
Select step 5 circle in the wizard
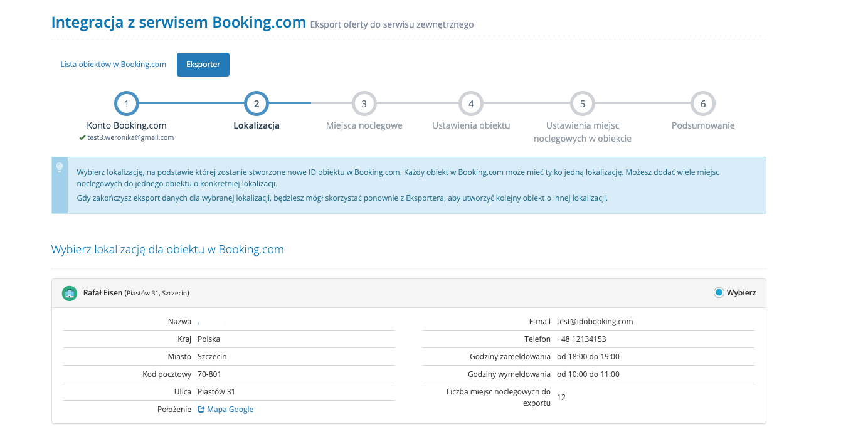click(583, 104)
